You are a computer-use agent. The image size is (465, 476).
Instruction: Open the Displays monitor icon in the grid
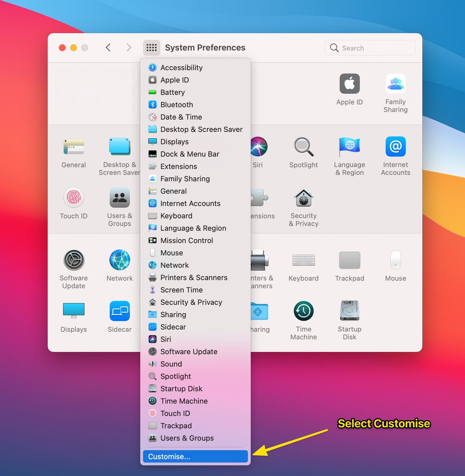[x=74, y=311]
